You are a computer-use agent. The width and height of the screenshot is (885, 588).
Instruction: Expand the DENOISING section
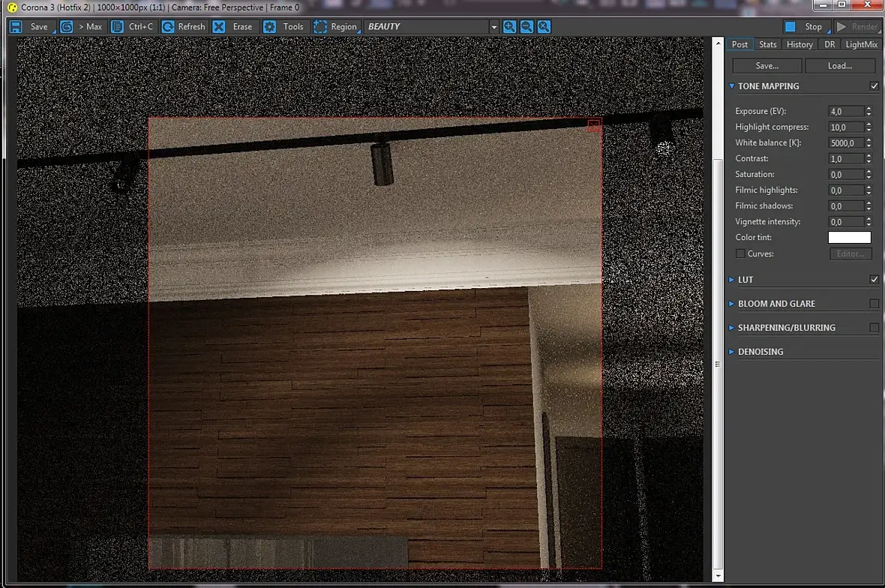point(732,352)
